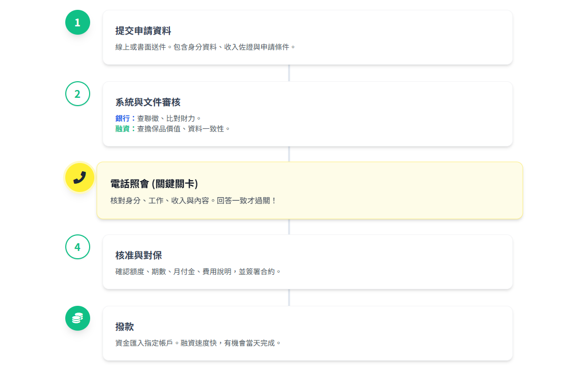Image resolution: width=588 pixels, height=371 pixels.
Task: Click the 撥款 heading
Action: click(124, 327)
